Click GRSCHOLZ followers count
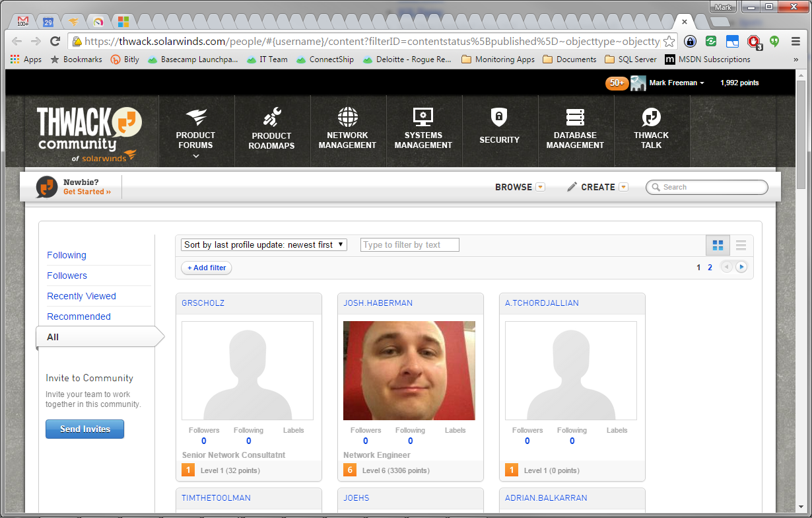Viewport: 812px width, 518px height. 204,441
